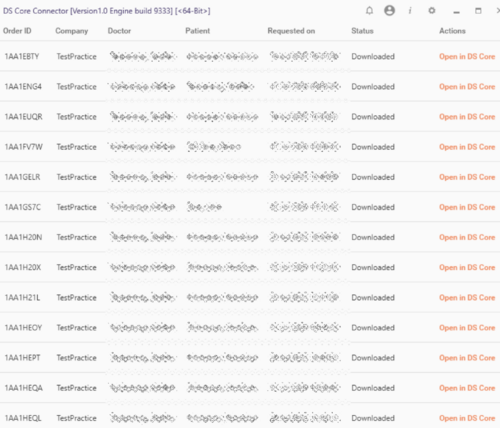Click Open in DS Core for order 1AA1HEQL
The height and width of the screenshot is (428, 500).
click(467, 418)
